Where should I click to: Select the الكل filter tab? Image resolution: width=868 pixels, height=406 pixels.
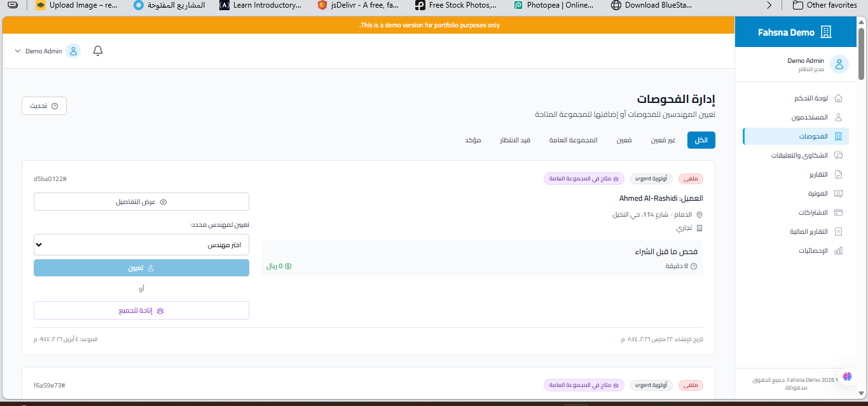pos(701,140)
